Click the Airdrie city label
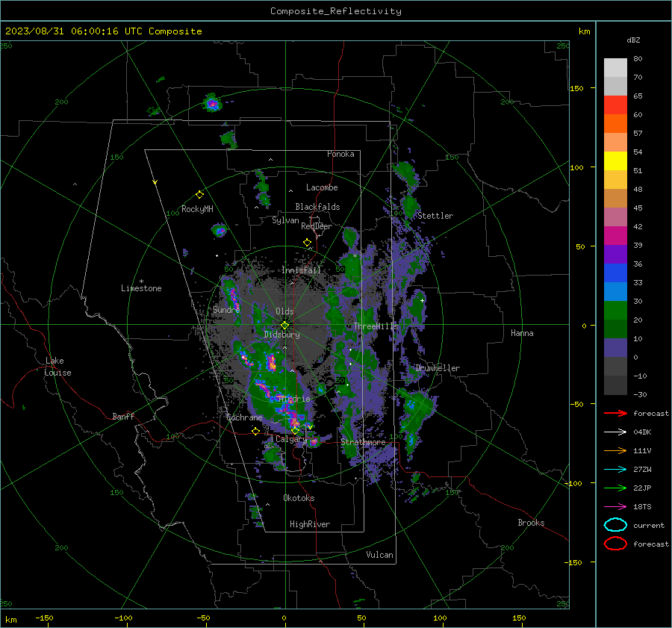 coord(294,399)
